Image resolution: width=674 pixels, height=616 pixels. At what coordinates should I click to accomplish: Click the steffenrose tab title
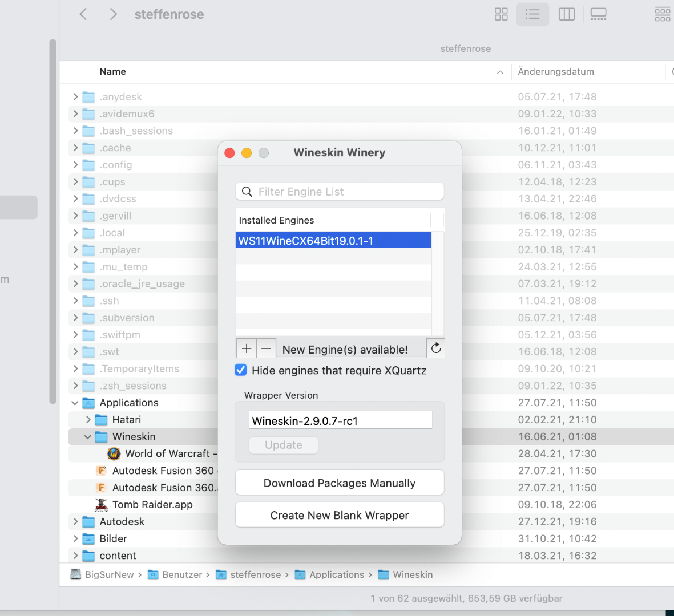coord(466,48)
